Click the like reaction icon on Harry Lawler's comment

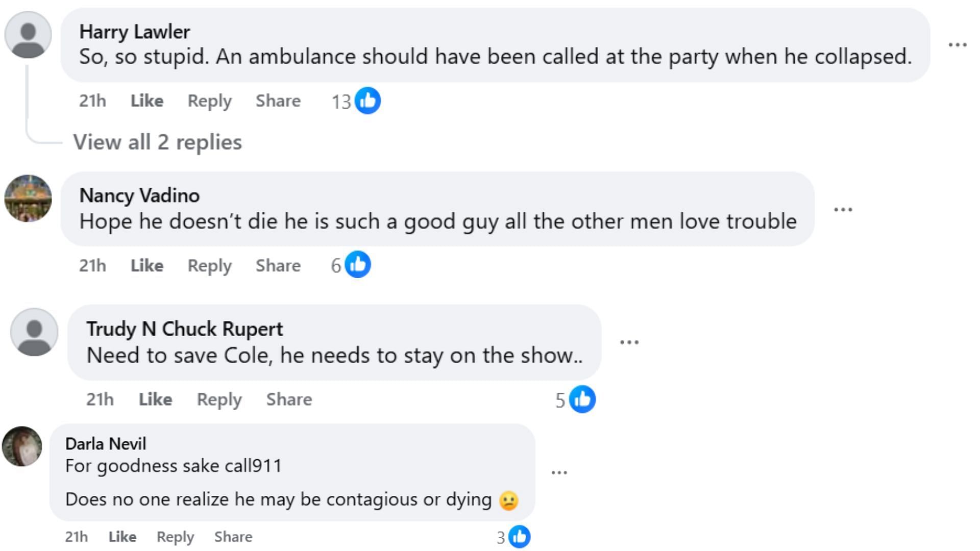coord(367,101)
